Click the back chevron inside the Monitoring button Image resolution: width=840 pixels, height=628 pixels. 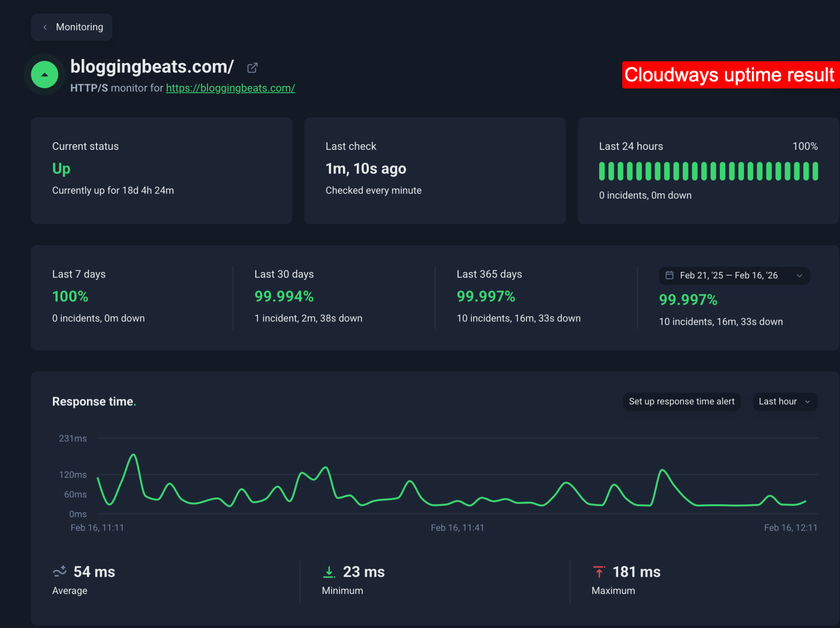(45, 27)
